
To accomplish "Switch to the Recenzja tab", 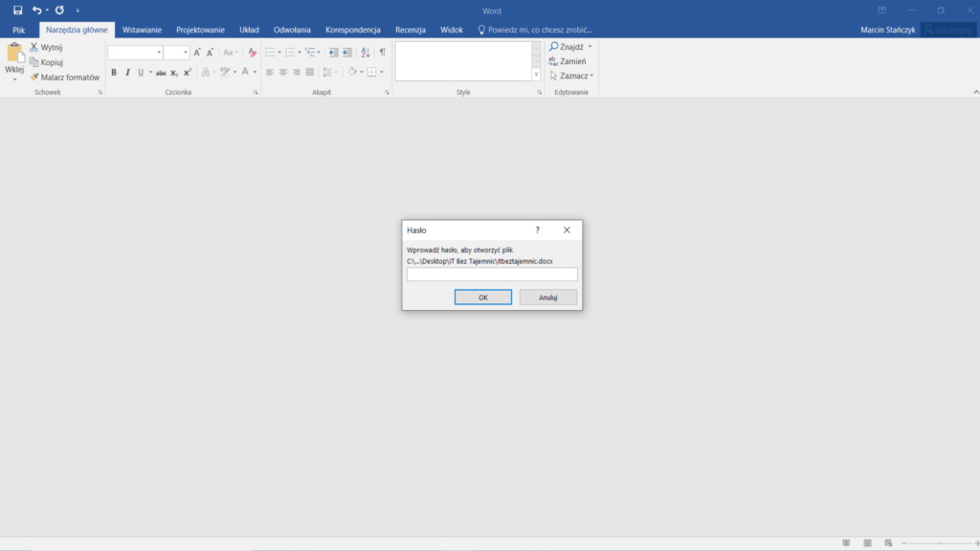I will (x=410, y=30).
